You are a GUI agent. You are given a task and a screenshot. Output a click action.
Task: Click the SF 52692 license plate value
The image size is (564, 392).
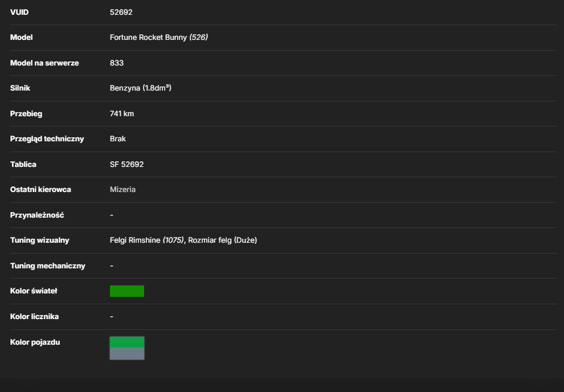coord(126,164)
